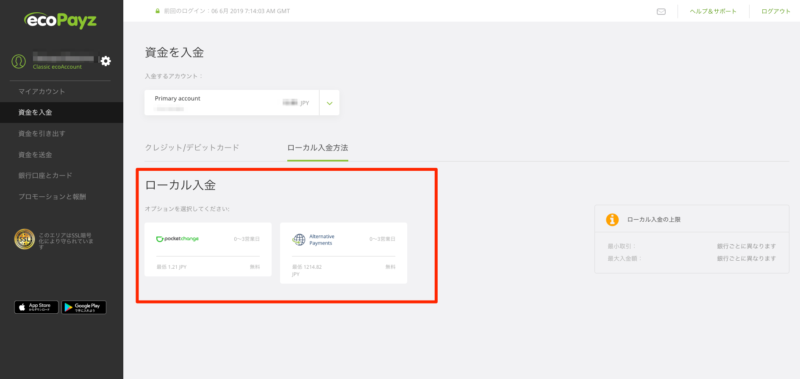Select the Primary account field
This screenshot has height=379, width=800.
(242, 103)
